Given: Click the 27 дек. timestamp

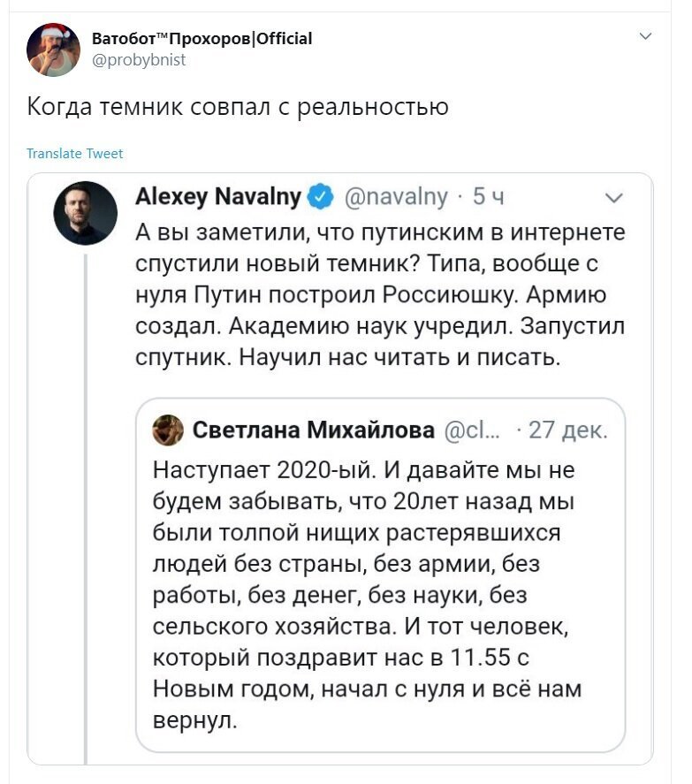Looking at the screenshot, I should point(568,430).
